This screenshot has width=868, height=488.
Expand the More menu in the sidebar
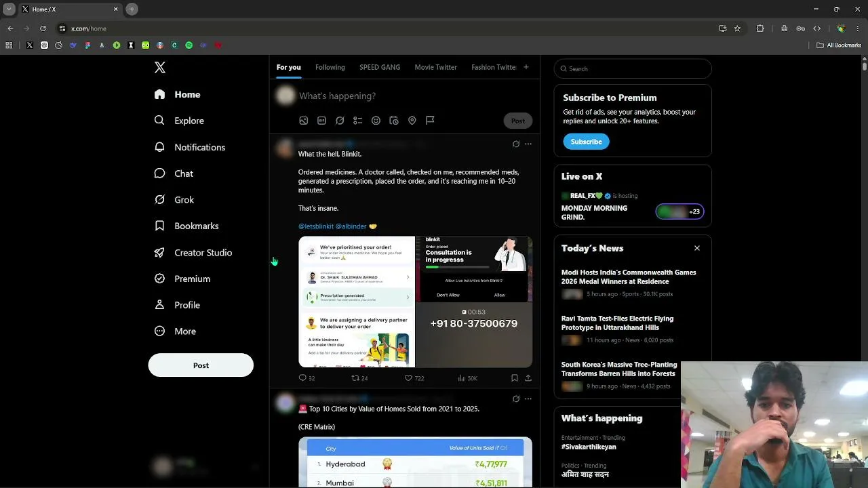pyautogui.click(x=175, y=331)
